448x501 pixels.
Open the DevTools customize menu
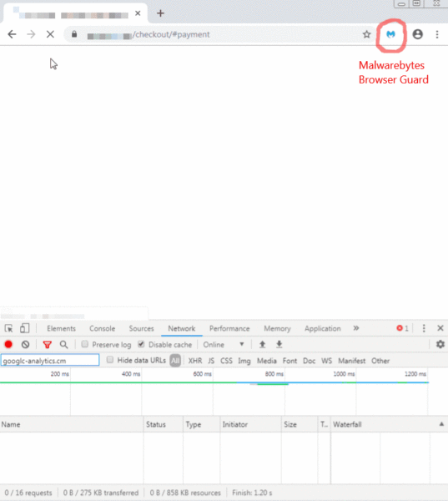coord(424,328)
